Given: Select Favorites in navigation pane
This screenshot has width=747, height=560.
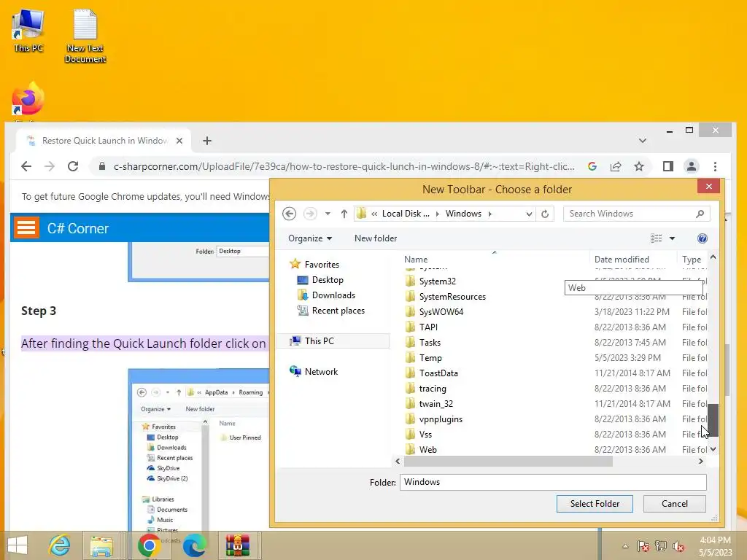Looking at the screenshot, I should (x=322, y=264).
